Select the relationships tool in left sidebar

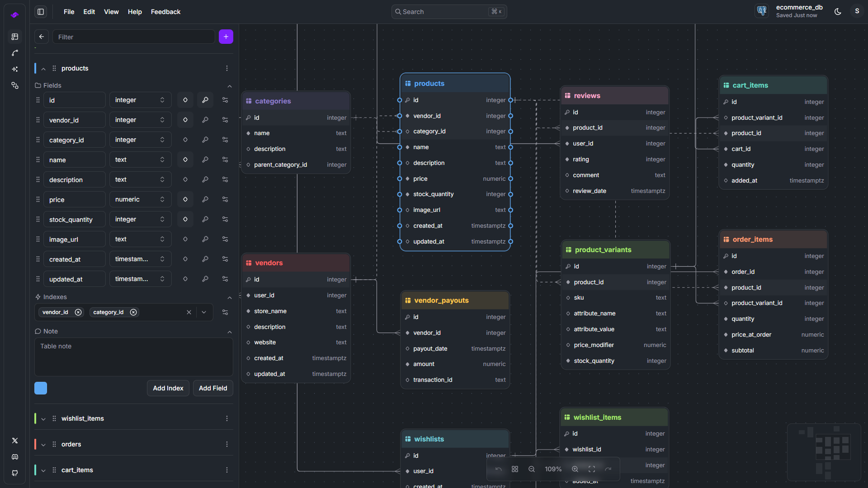tap(15, 53)
